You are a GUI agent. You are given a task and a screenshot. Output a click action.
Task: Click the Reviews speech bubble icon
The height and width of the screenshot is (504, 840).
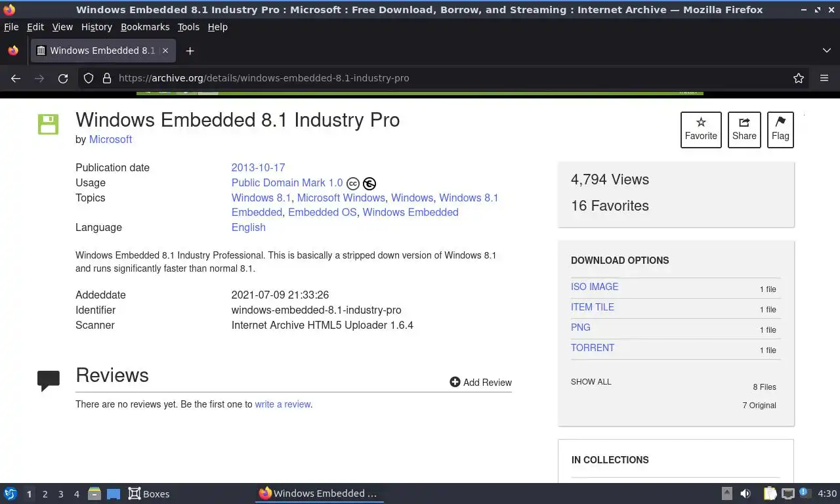point(49,381)
